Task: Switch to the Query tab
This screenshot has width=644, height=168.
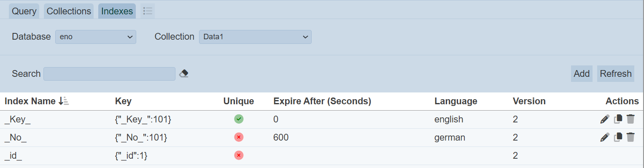Action: click(24, 11)
